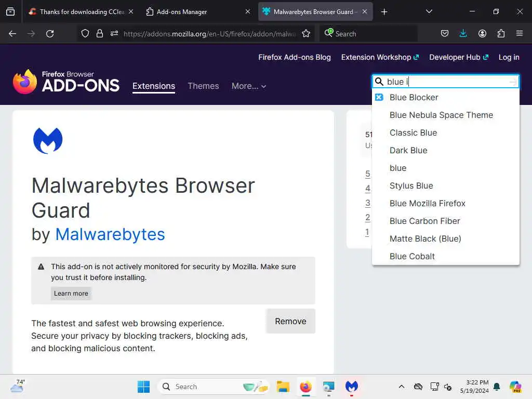
Task: Go back using the browser back arrow
Action: click(x=12, y=34)
